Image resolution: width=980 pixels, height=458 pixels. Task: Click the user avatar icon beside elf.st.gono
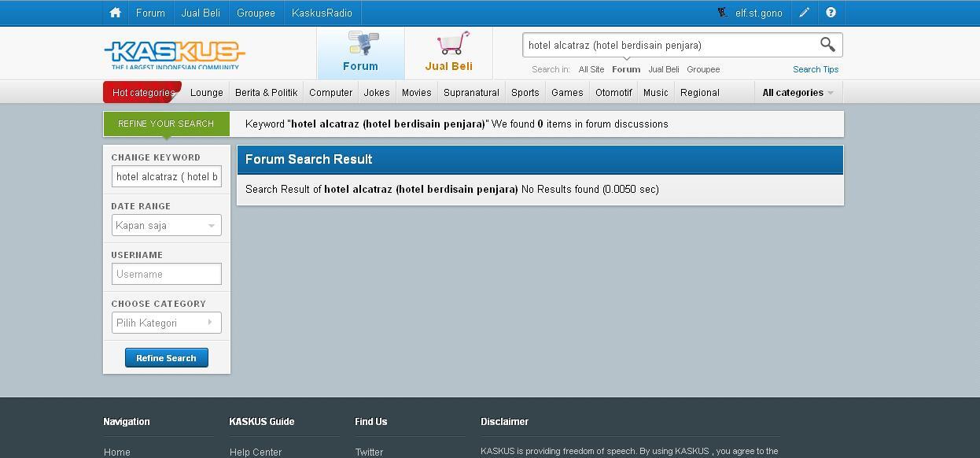pos(723,13)
